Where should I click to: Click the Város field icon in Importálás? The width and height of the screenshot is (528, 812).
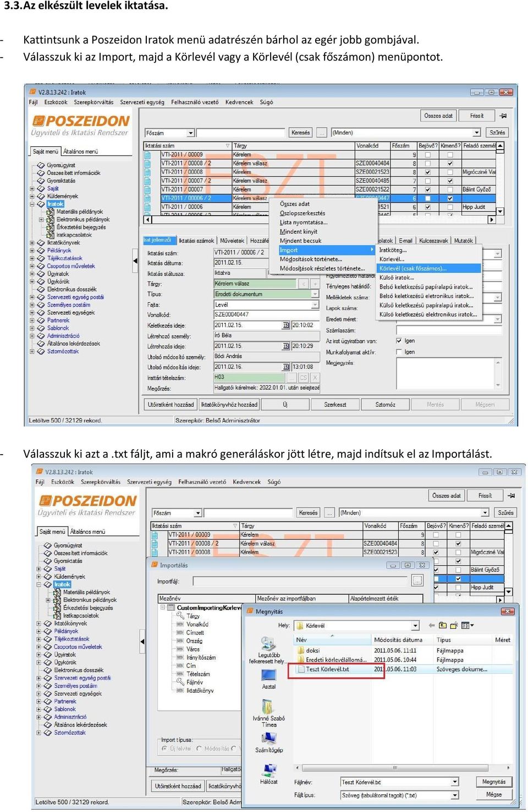click(x=180, y=649)
